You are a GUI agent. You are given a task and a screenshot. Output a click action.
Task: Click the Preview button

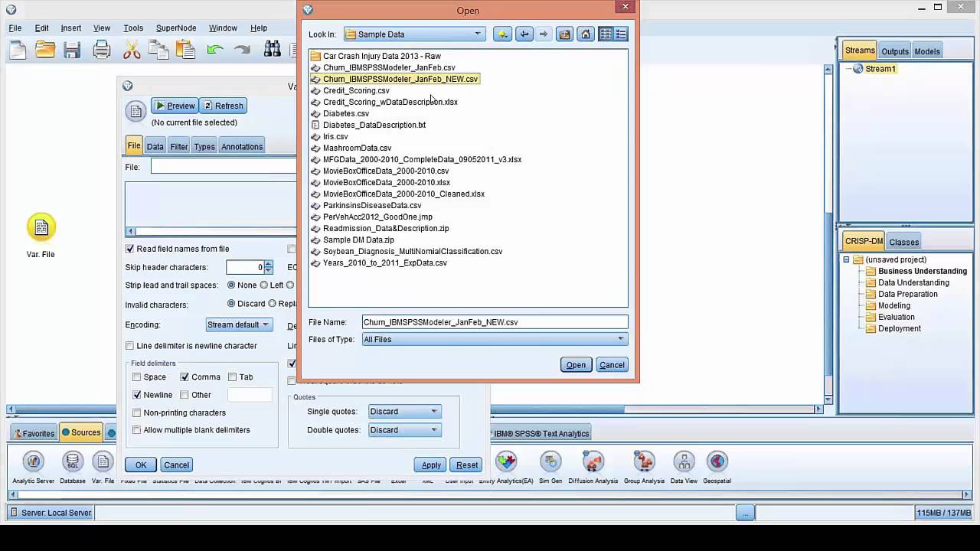point(175,106)
